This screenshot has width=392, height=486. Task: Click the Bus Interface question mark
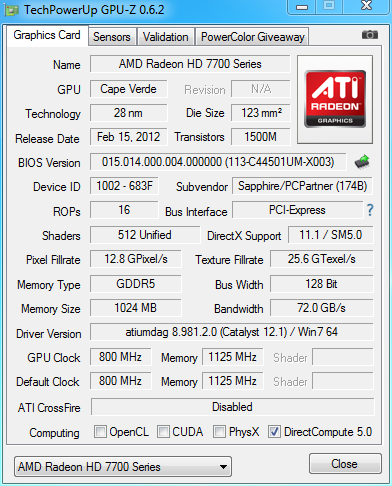[x=370, y=210]
